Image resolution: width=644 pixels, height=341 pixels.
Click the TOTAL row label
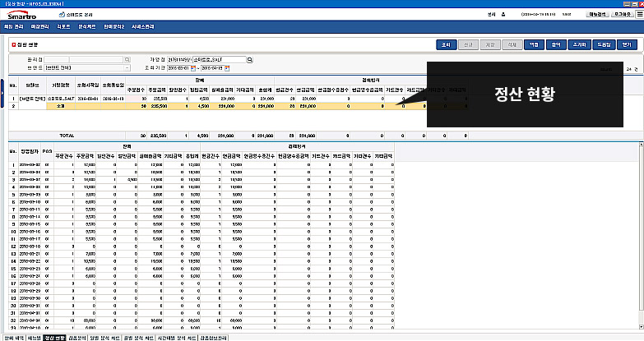[67, 136]
